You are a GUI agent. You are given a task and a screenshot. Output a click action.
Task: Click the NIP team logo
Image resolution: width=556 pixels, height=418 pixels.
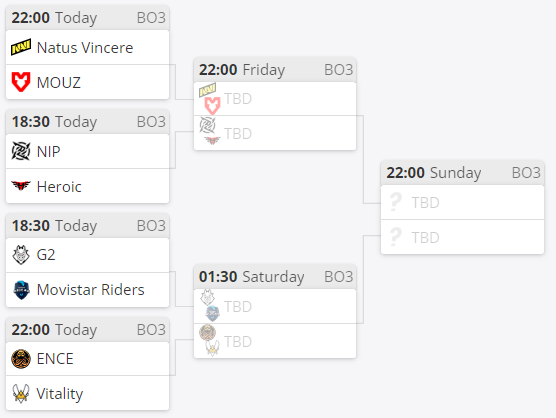point(21,151)
